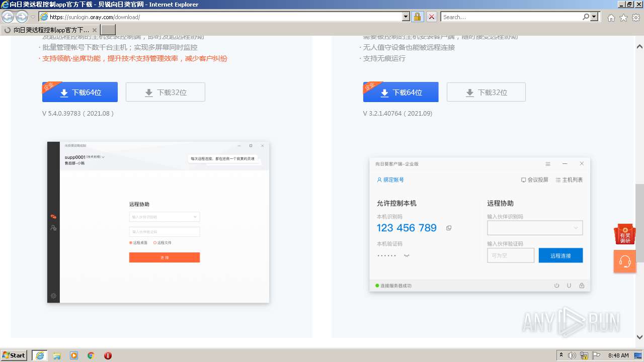
Task: Click hamburger menu icon in client preview
Action: click(x=548, y=164)
